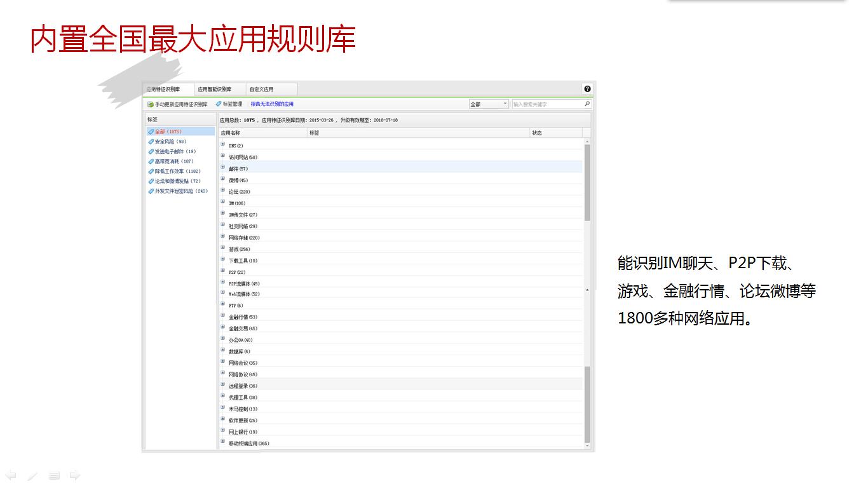Open the slideshow pen tool
The width and height of the screenshot is (868, 488).
click(32, 475)
